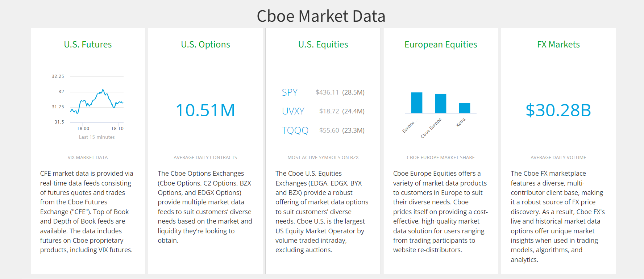Click the CBOE EUROPE MARKET SHARE caption
Image resolution: width=644 pixels, height=279 pixels.
(x=441, y=158)
